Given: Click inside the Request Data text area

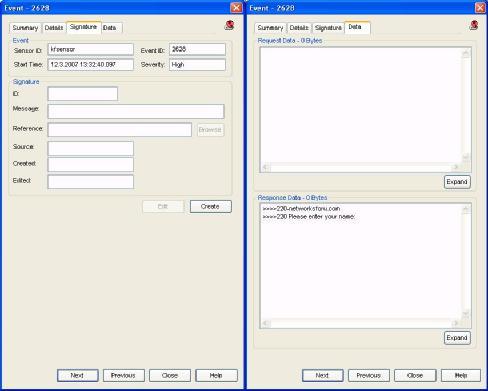Looking at the screenshot, I should [361, 106].
